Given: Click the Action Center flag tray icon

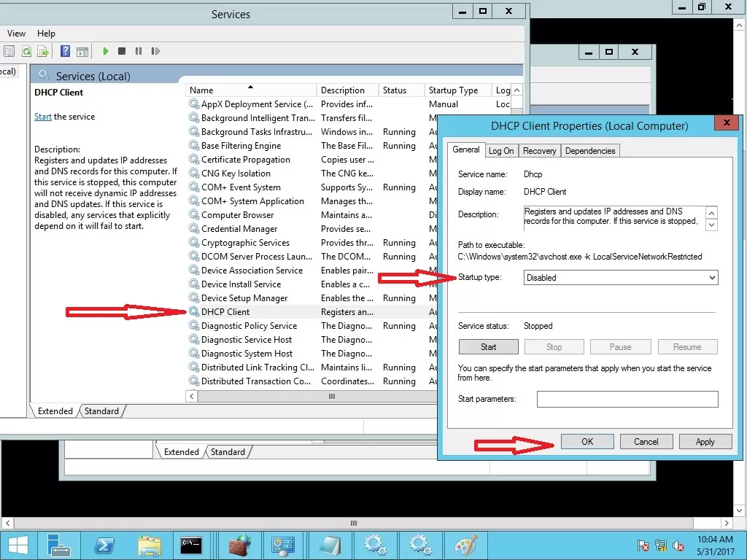Looking at the screenshot, I should (643, 545).
